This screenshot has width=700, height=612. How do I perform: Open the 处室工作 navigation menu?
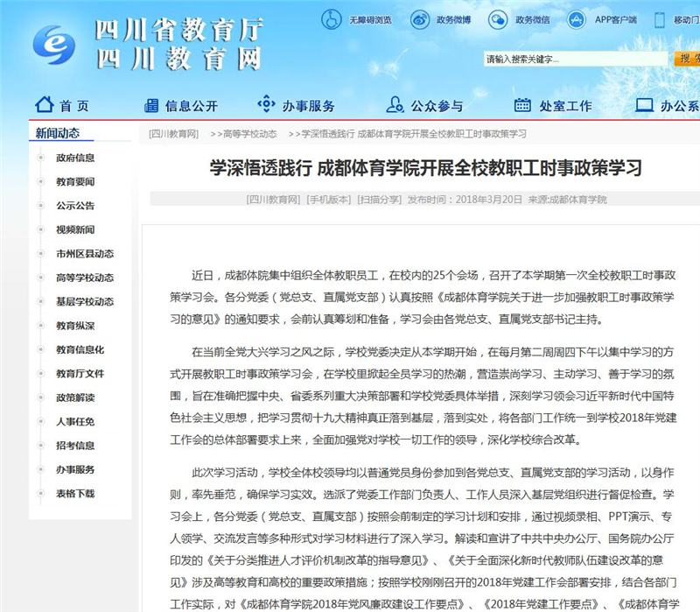565,106
